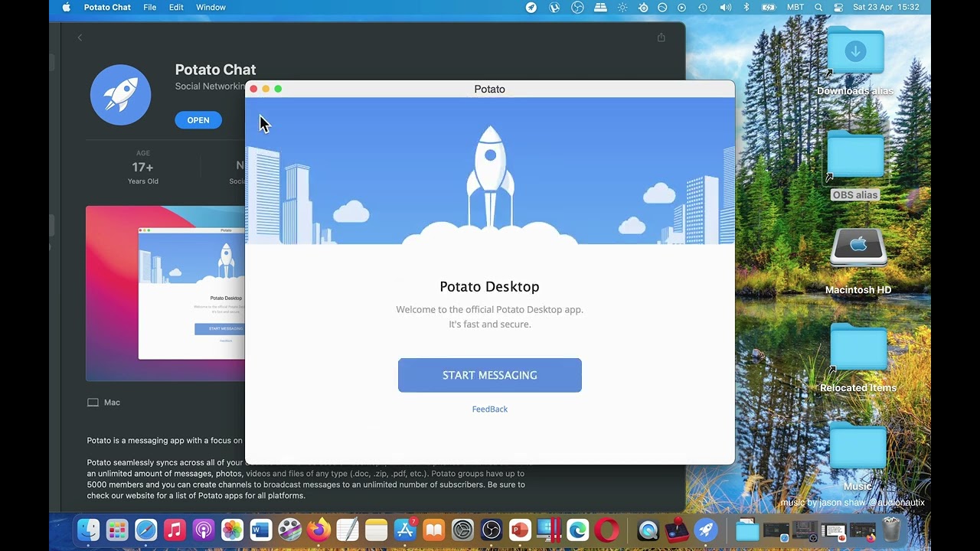This screenshot has width=980, height=551.
Task: Open the Window menu
Action: [211, 8]
